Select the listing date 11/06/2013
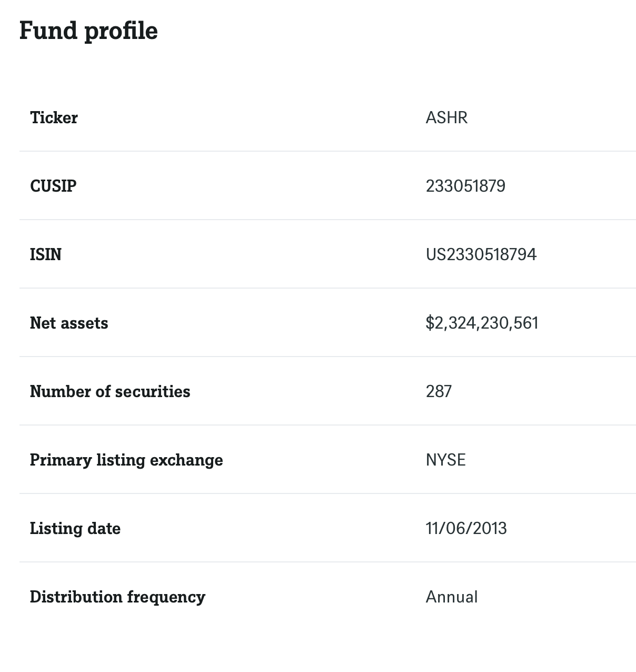 point(466,528)
